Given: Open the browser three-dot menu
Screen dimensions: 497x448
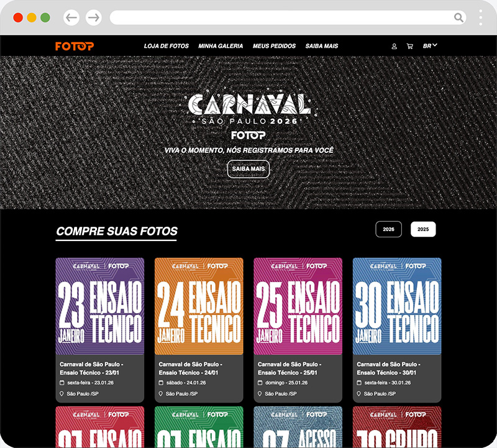Looking at the screenshot, I should [x=480, y=17].
